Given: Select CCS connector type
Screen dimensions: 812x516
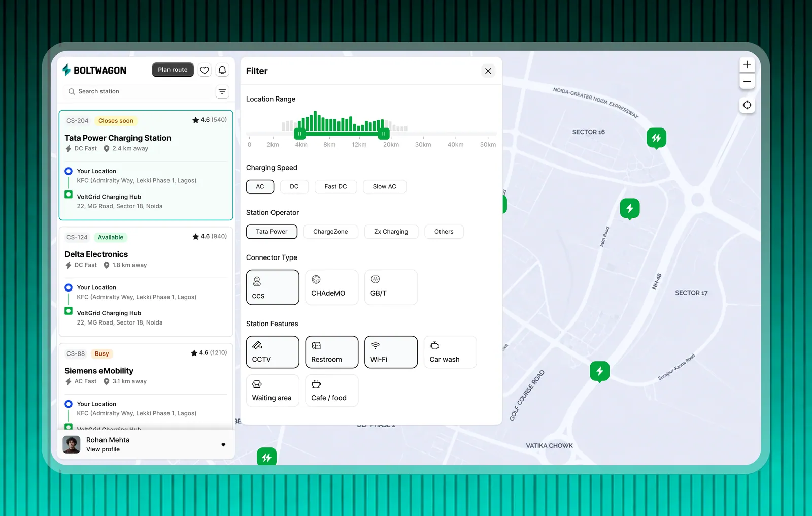Looking at the screenshot, I should click(x=273, y=287).
